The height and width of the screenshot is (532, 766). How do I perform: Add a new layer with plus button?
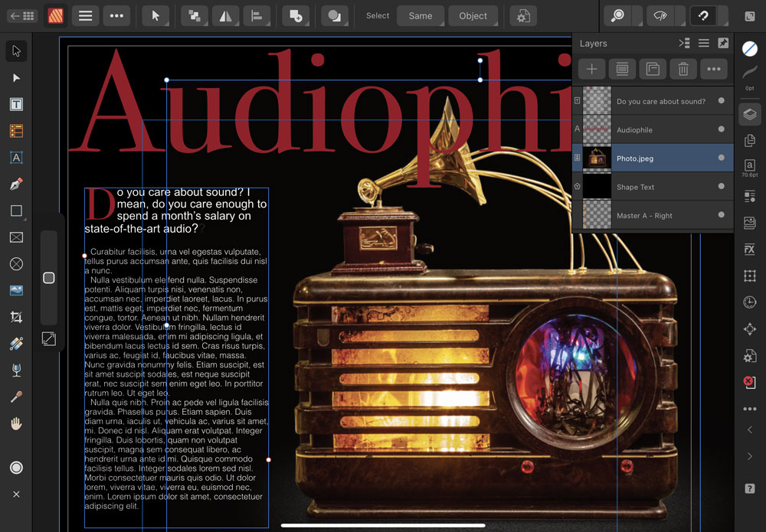[591, 69]
